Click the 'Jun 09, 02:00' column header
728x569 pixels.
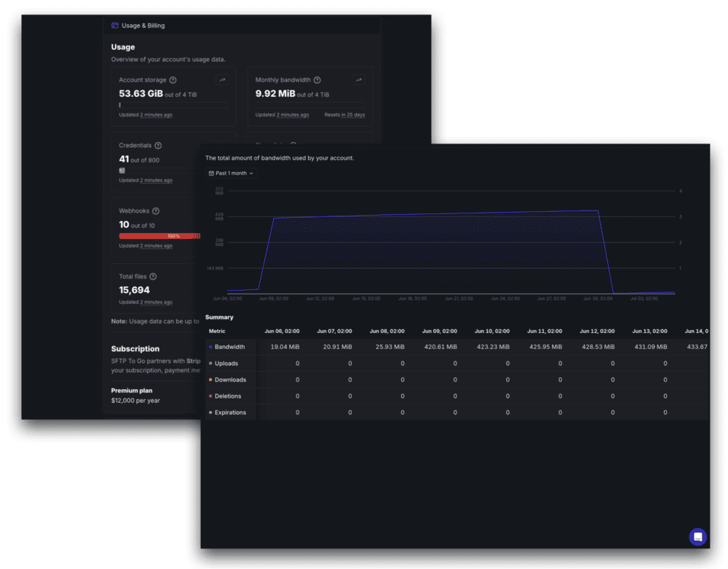(439, 331)
